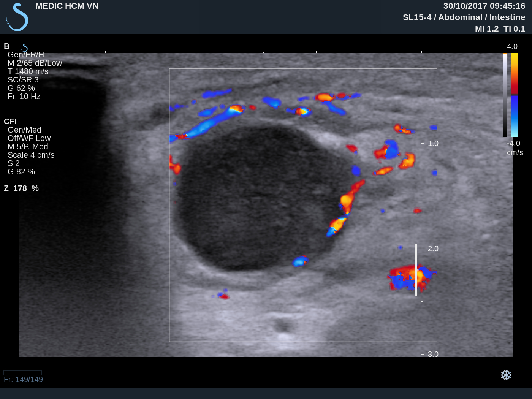This screenshot has width=532, height=399.
Task: Switch to the CFI parameter section
Action: tap(10, 122)
